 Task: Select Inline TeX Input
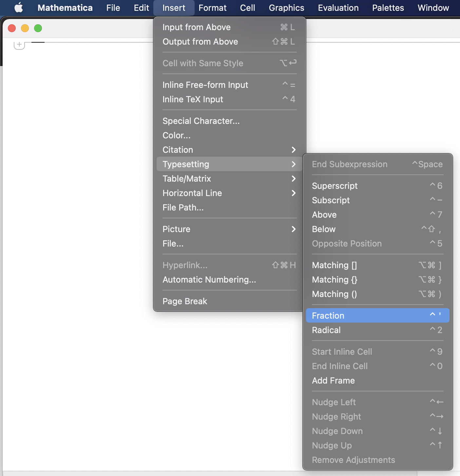click(230, 99)
